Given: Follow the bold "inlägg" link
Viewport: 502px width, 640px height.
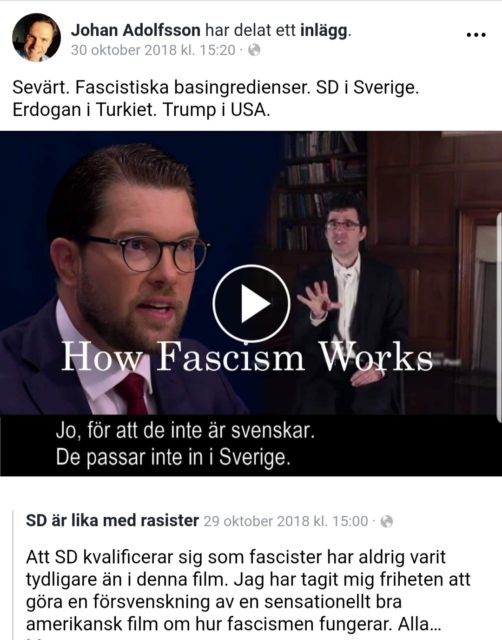Looking at the screenshot, I should pyautogui.click(x=324, y=31).
